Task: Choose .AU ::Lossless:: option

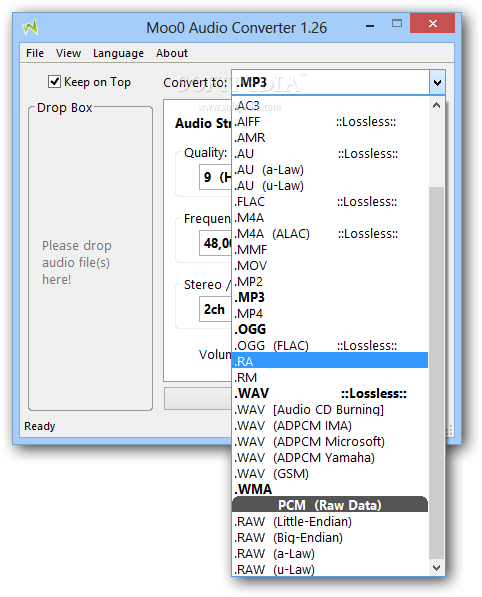Action: click(330, 153)
